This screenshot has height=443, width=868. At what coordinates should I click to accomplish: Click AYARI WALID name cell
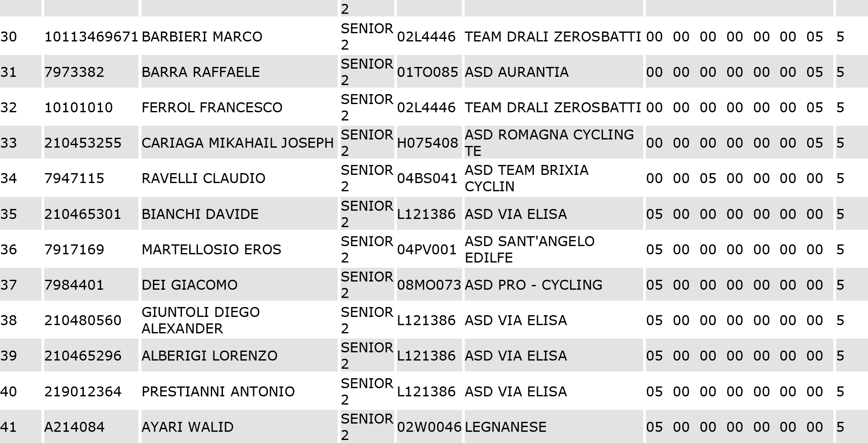click(239, 427)
